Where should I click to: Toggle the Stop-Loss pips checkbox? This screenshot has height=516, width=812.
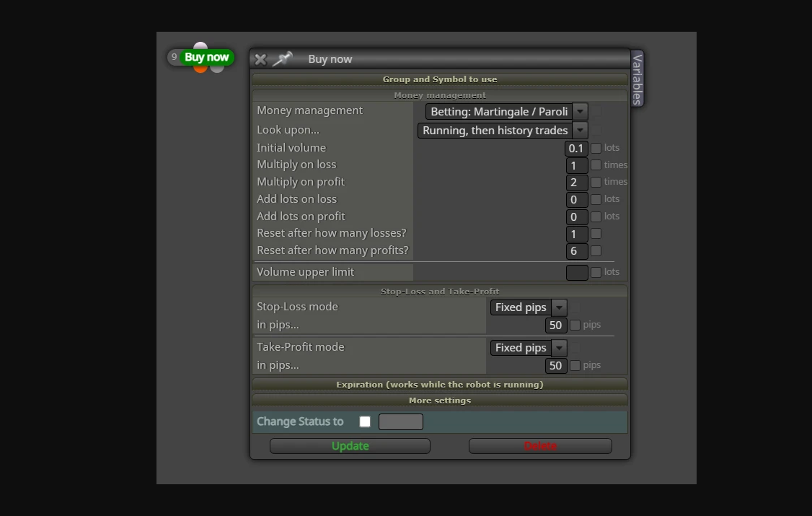pyautogui.click(x=575, y=325)
